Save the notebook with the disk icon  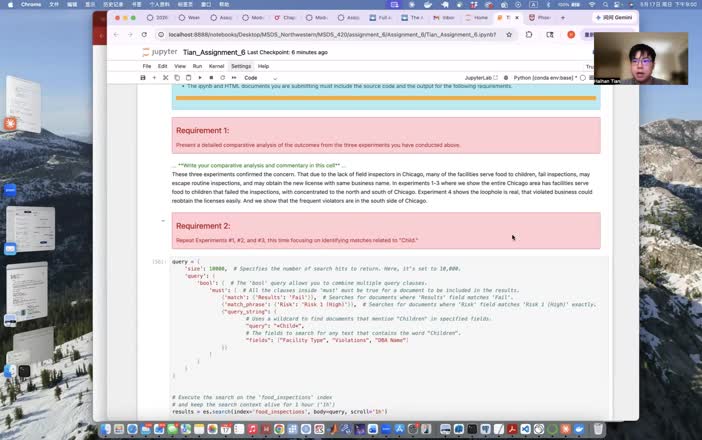143,78
